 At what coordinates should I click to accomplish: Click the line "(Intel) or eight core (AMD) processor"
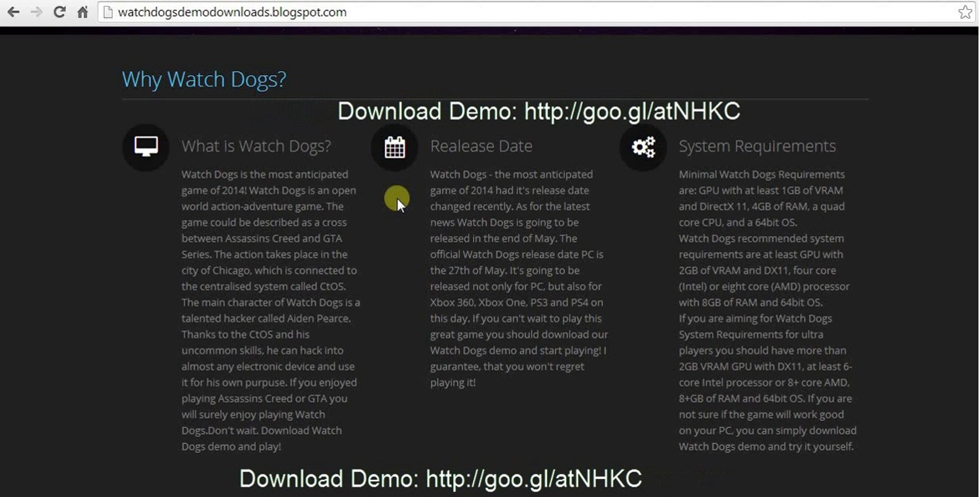pos(764,286)
